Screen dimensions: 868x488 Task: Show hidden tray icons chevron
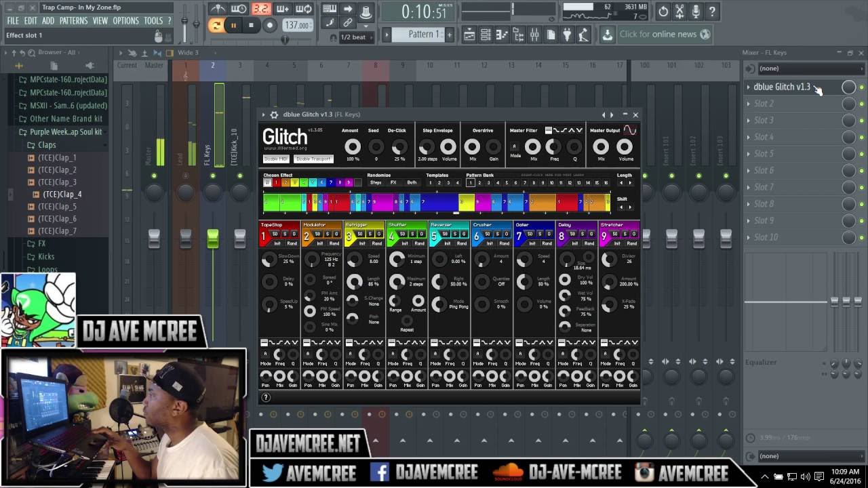tap(766, 476)
